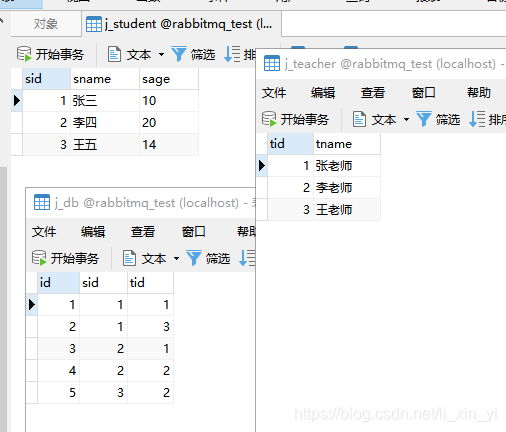The image size is (506, 432).
Task: Click the Filter funnel icon in j_db window
Action: tap(194, 258)
